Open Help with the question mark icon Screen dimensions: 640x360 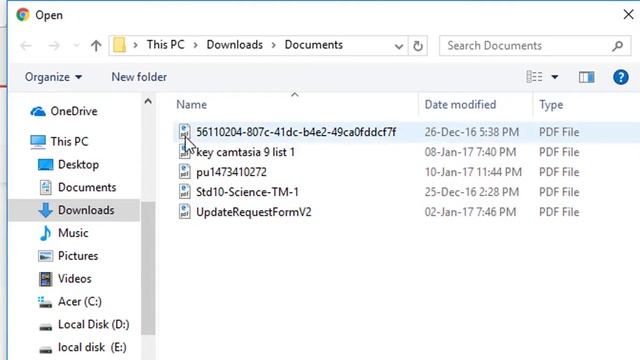(x=620, y=77)
